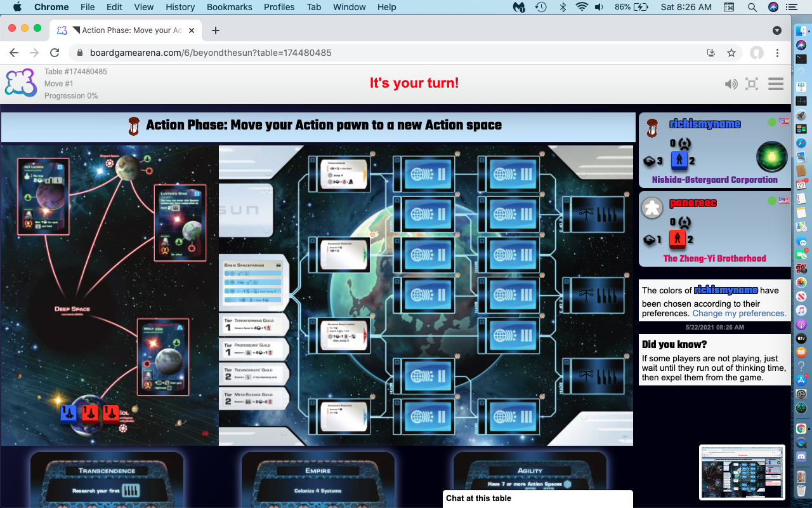Click panoreec's grey meeple avatar
Screen dimensions: 812x508
(652, 208)
